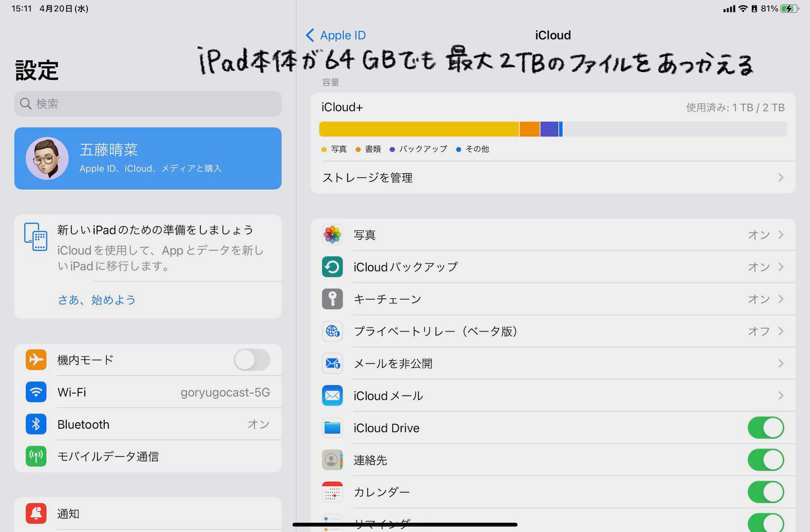Click the search (検索) field
Viewport: 810px width, 532px height.
click(x=148, y=104)
